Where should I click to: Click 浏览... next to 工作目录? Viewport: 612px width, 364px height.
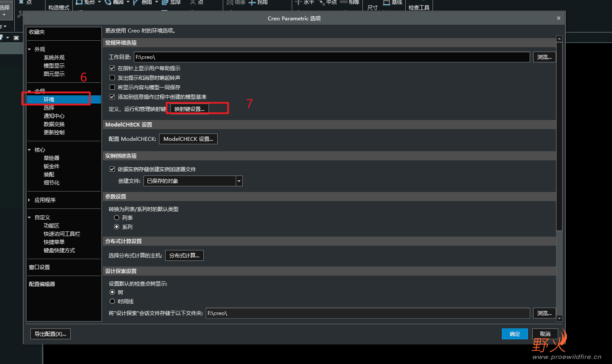(x=545, y=57)
